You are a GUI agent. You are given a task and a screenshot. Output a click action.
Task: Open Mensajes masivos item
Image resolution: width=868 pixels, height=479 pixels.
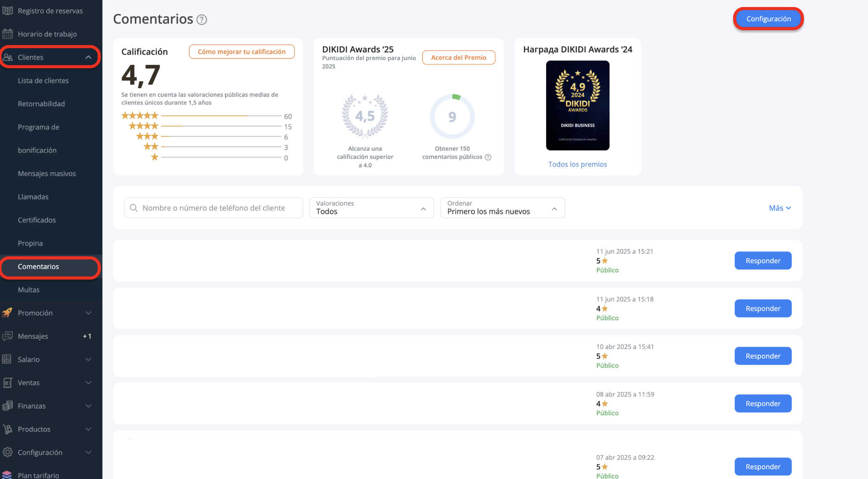[47, 173]
